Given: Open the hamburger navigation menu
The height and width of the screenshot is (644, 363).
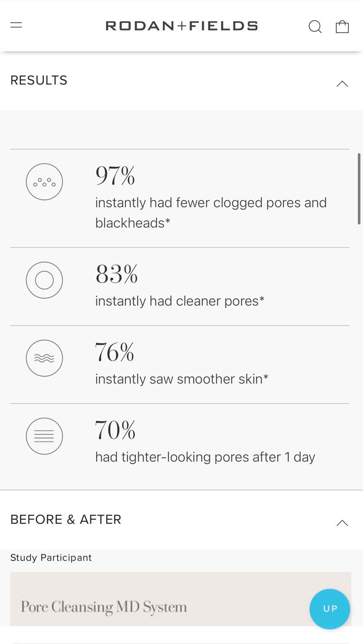Looking at the screenshot, I should 16,25.
